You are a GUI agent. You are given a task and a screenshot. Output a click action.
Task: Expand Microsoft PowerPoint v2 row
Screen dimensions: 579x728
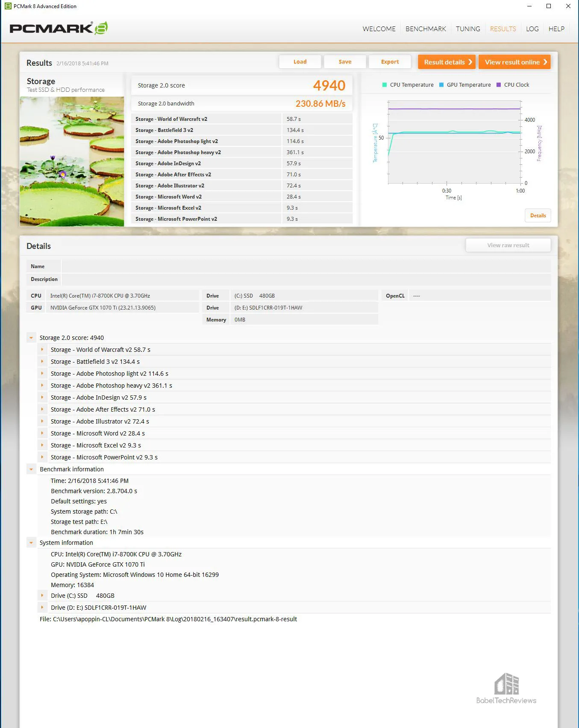point(42,457)
